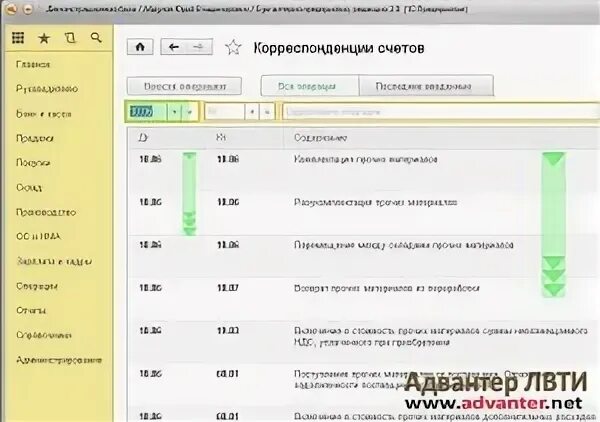
Task: Clear the debit account filter field
Action: pyautogui.click(x=189, y=112)
